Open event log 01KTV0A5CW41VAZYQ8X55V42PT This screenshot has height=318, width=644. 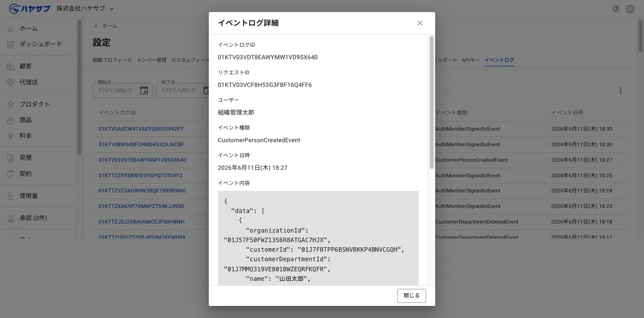141,129
